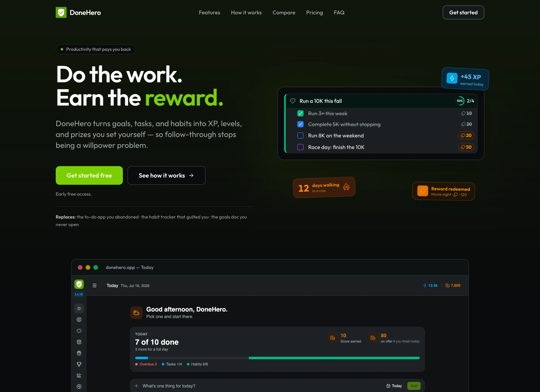Viewport: 540px width, 392px height.
Task: Click the 10 coin value for Run 3×
Action: point(466,113)
